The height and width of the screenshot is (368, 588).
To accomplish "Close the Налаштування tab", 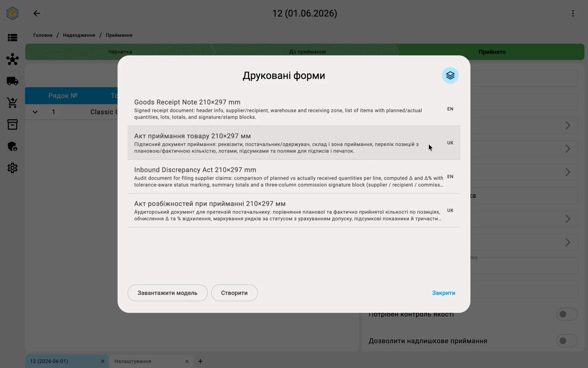I will coord(187,361).
